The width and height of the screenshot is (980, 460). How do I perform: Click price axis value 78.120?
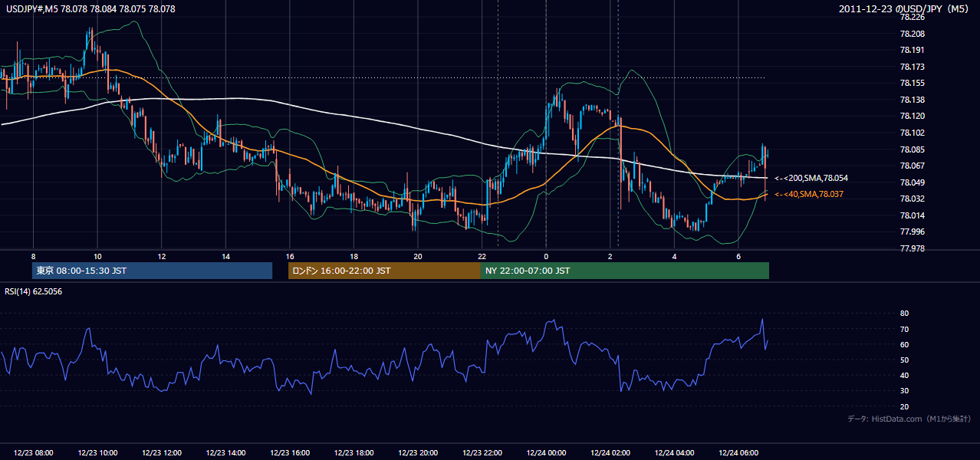pyautogui.click(x=912, y=117)
